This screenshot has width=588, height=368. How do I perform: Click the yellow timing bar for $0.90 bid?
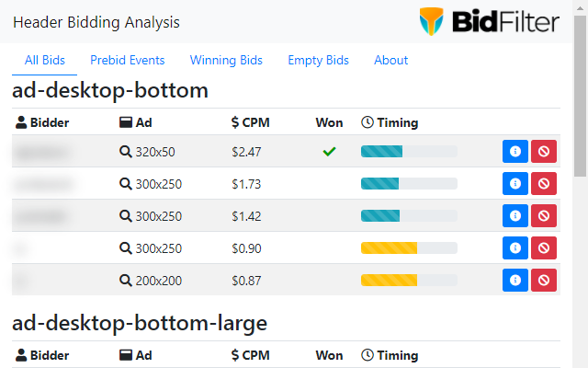(x=409, y=248)
